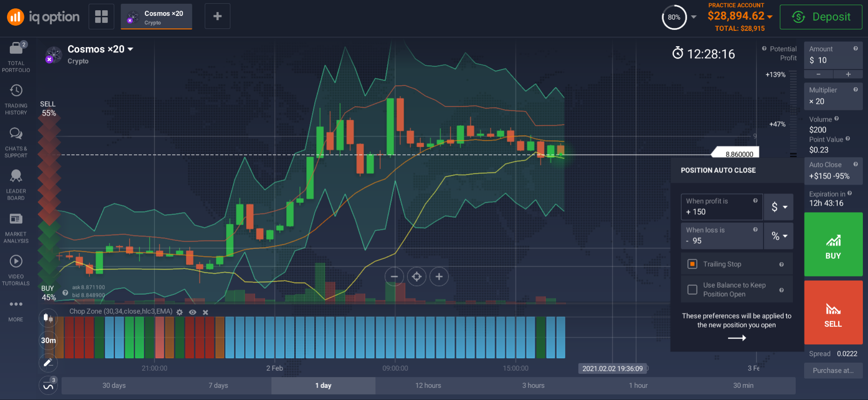
Task: Show Point Value help info icon
Action: pyautogui.click(x=847, y=138)
